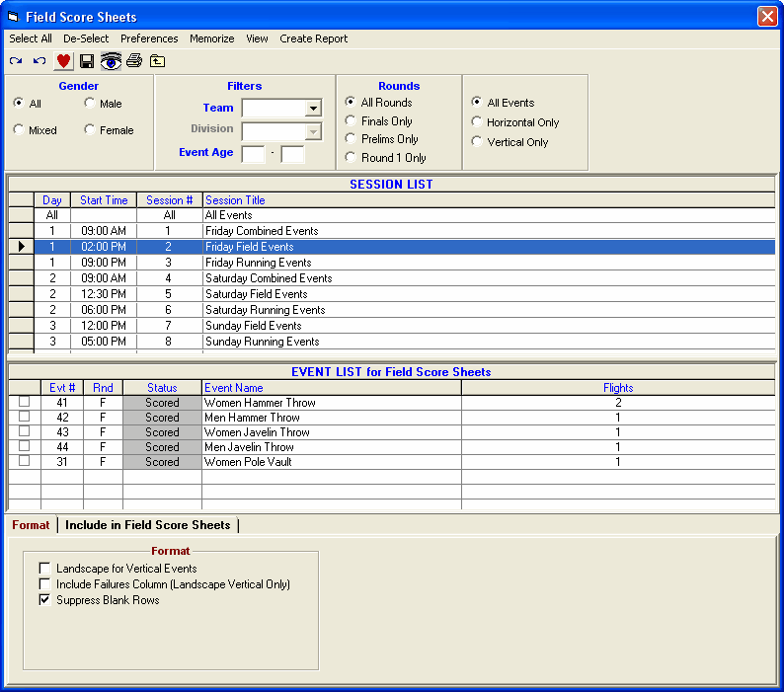This screenshot has height=692, width=784.
Task: Select the Saturday Combined Events session
Action: (x=405, y=278)
